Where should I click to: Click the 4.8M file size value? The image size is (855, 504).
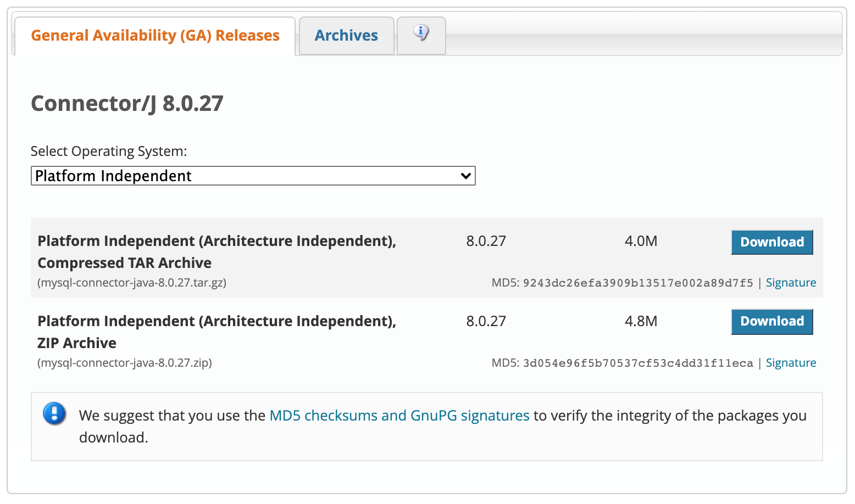pyautogui.click(x=641, y=321)
